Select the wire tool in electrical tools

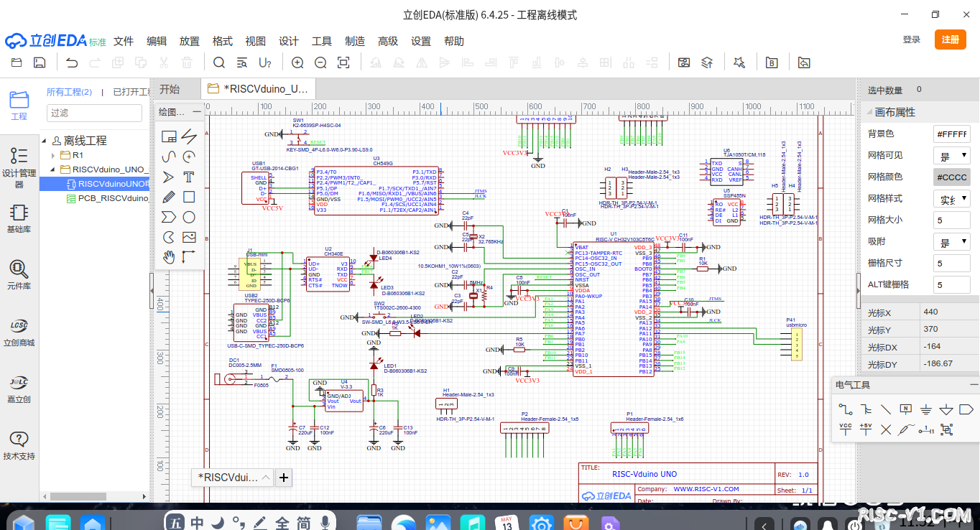846,409
